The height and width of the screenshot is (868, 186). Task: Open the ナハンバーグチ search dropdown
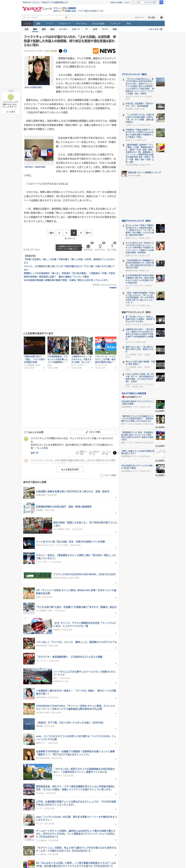[x=152, y=2]
